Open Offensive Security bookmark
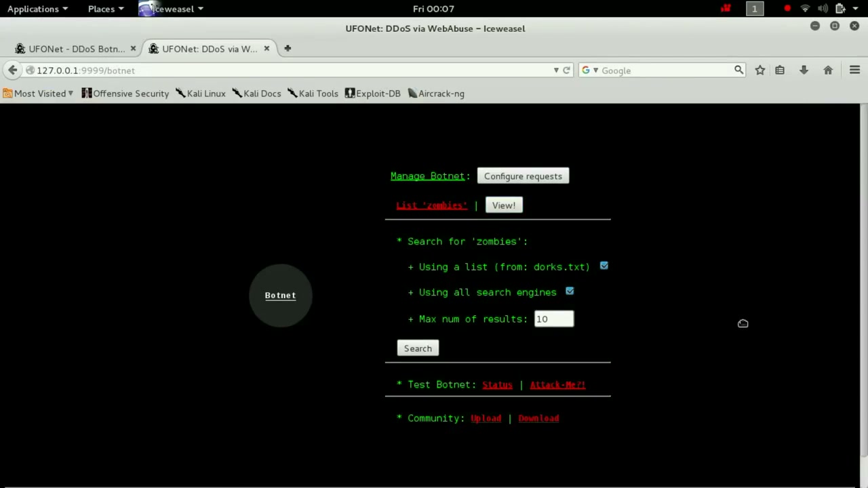868x488 pixels. (125, 94)
